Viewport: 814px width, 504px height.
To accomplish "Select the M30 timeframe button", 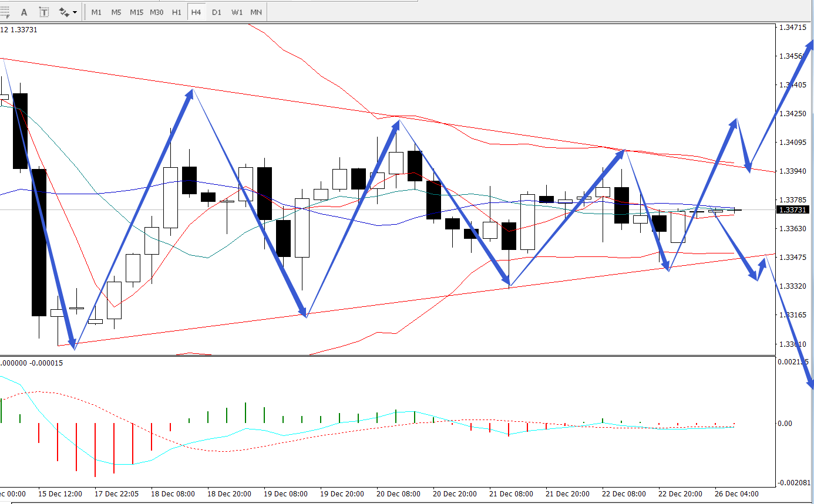I will (x=157, y=12).
